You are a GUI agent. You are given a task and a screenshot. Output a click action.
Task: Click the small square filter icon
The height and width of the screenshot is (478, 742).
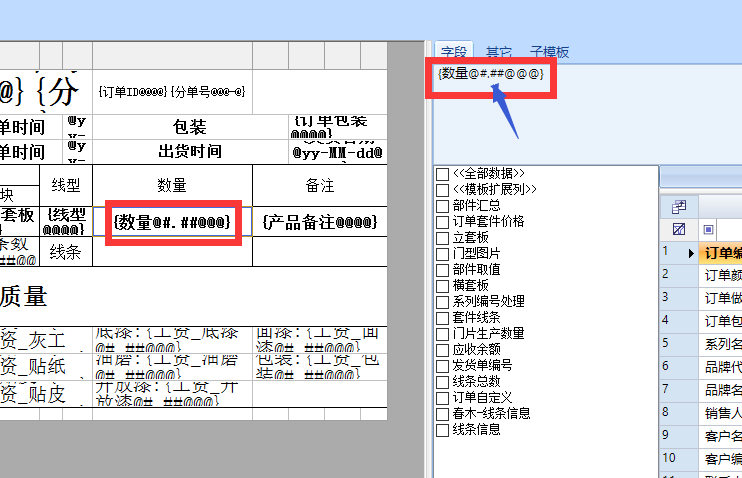(709, 229)
